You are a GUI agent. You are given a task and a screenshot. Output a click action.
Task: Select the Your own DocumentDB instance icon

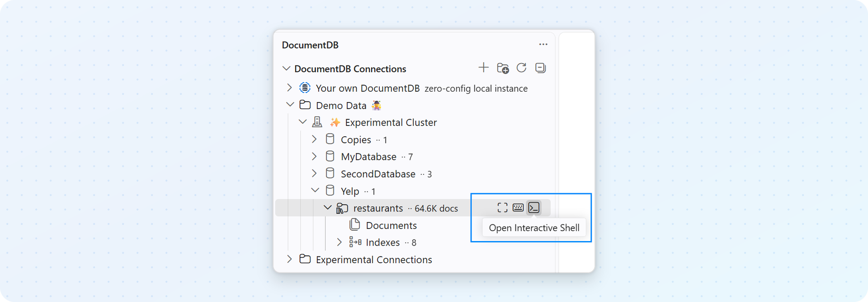[x=305, y=88]
